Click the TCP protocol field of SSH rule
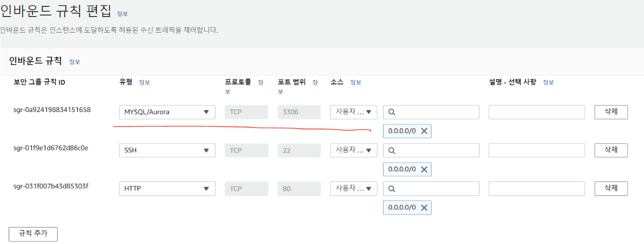This screenshot has height=244, width=644. tap(246, 150)
